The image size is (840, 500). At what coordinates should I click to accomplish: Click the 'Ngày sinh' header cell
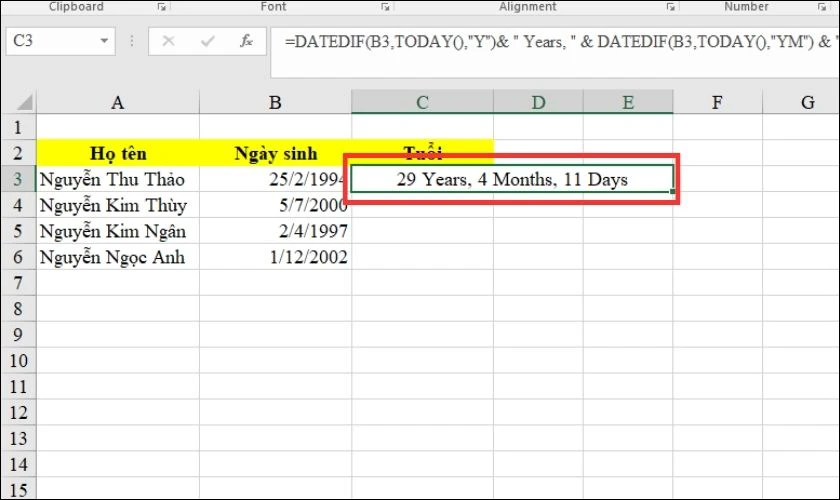click(275, 153)
